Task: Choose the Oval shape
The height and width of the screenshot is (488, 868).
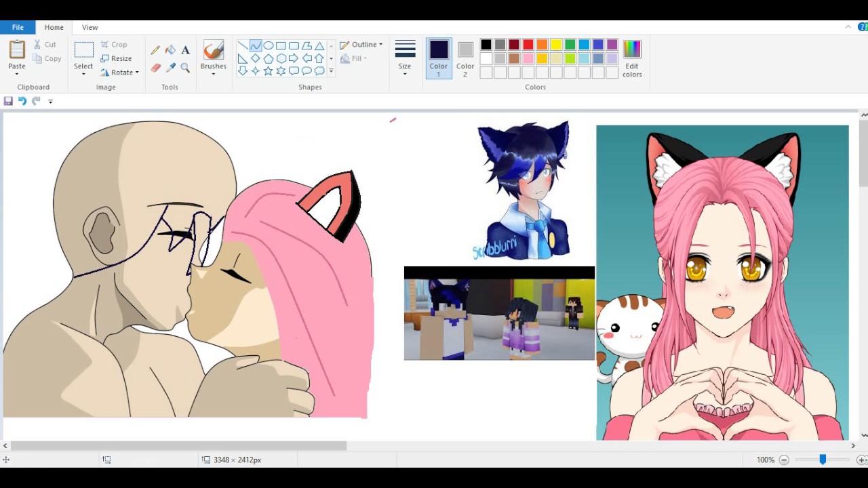Action: tap(268, 46)
